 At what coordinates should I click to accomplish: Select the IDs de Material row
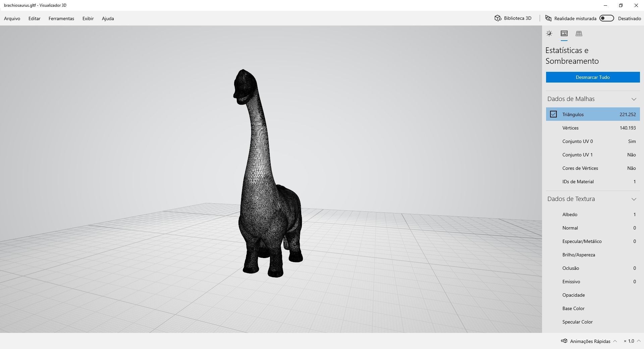point(593,182)
